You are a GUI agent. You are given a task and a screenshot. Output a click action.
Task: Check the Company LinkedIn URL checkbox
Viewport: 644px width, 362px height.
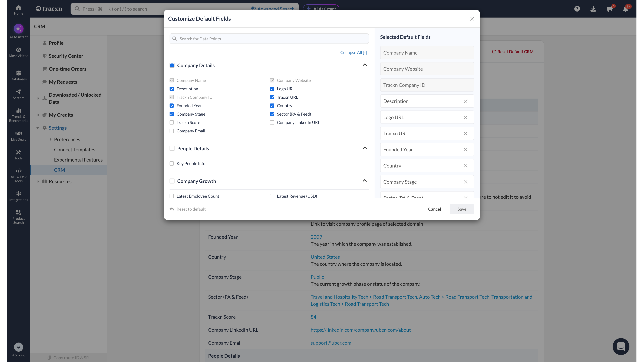coord(272,122)
